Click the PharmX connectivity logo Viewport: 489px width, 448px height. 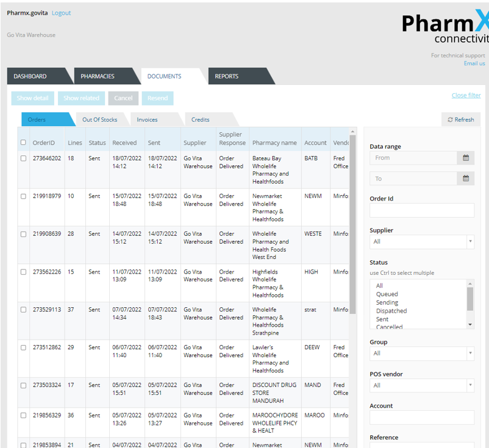coord(445,28)
